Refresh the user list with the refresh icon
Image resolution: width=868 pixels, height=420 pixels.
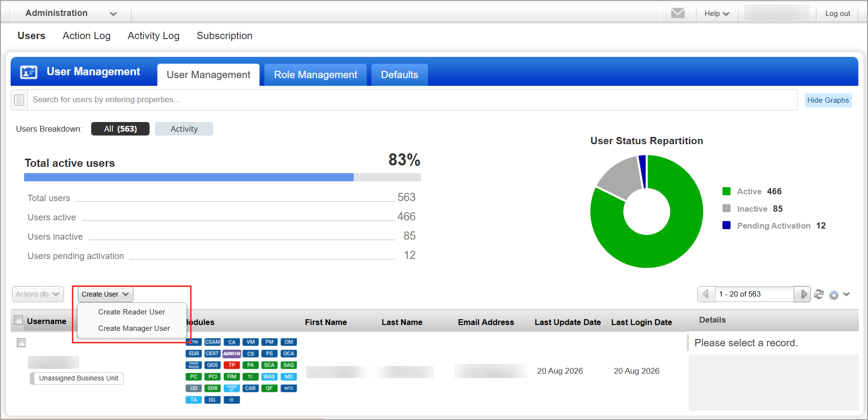click(819, 294)
